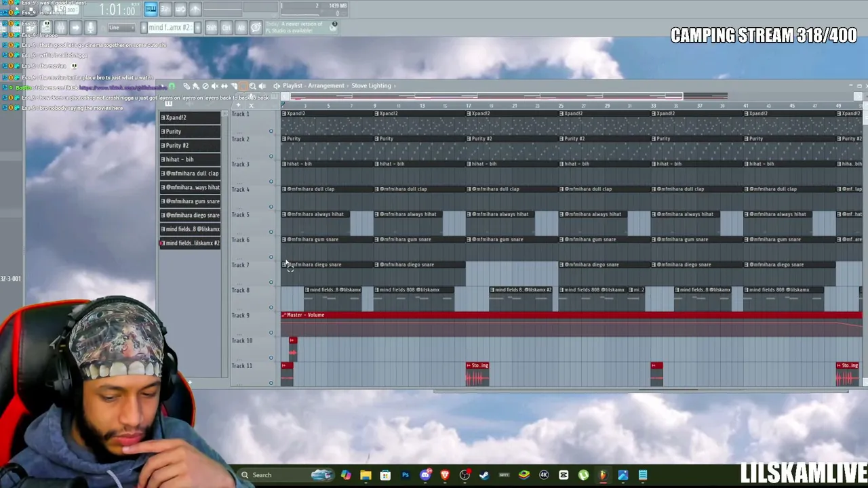The image size is (868, 488).
Task: Activate the Select tool in Playlist
Action: [x=243, y=86]
